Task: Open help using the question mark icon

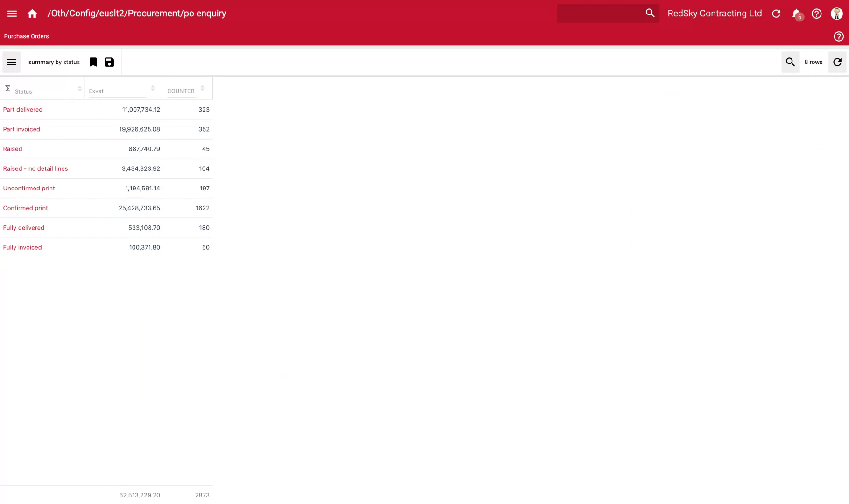Action: 817,14
